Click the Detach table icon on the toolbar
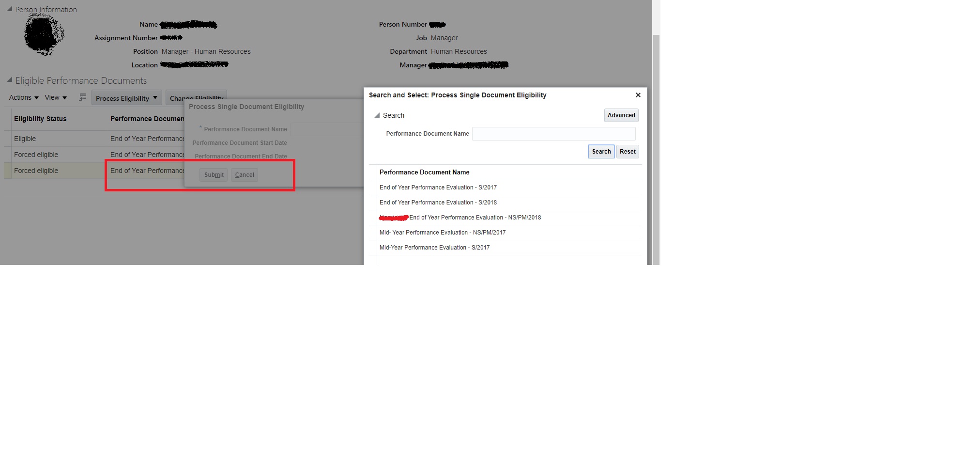The height and width of the screenshot is (469, 980). tap(82, 97)
